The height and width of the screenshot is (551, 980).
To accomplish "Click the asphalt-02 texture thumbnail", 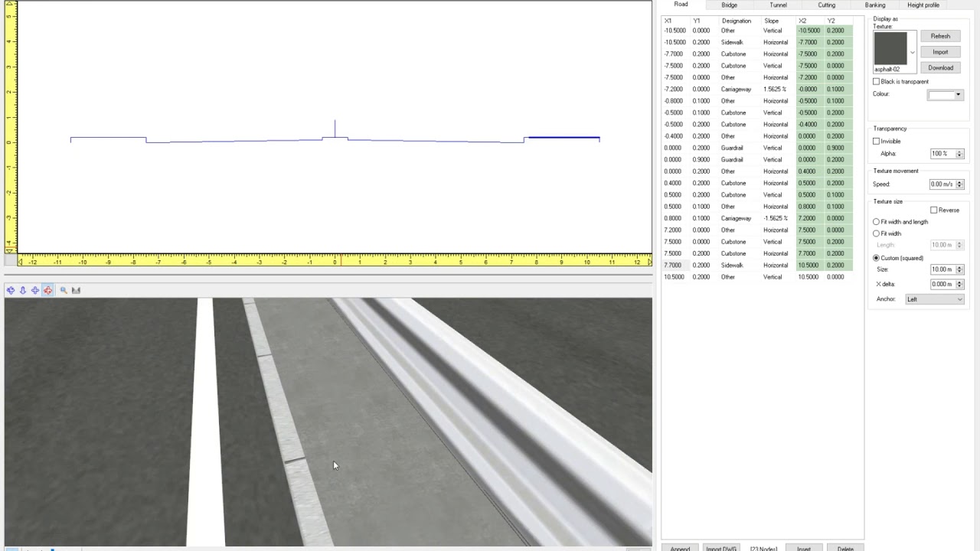I will 890,48.
